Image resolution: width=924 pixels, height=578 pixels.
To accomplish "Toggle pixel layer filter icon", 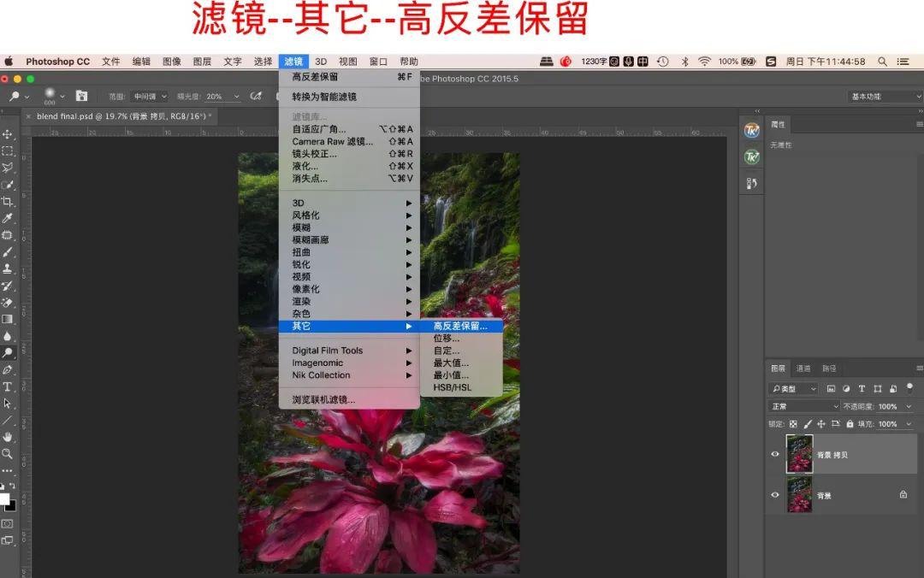I will point(831,389).
